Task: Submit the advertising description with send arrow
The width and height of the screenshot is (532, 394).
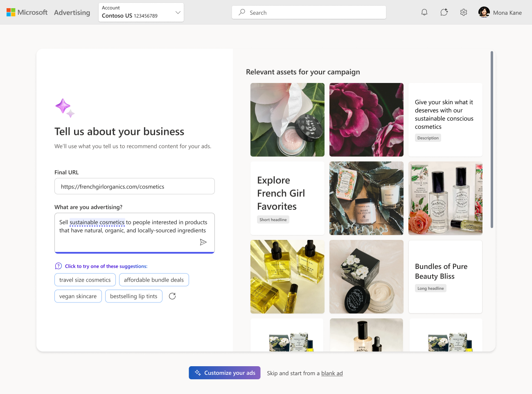Action: [203, 242]
